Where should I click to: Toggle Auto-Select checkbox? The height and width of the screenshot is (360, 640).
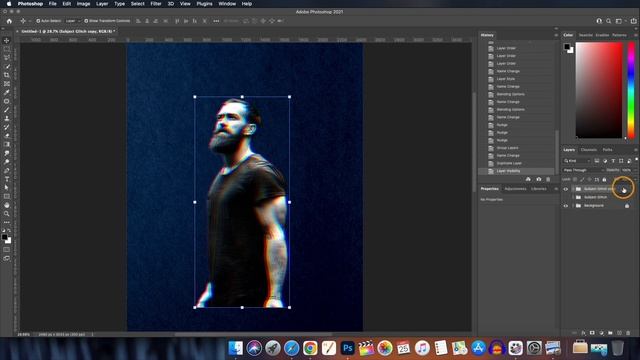38,21
